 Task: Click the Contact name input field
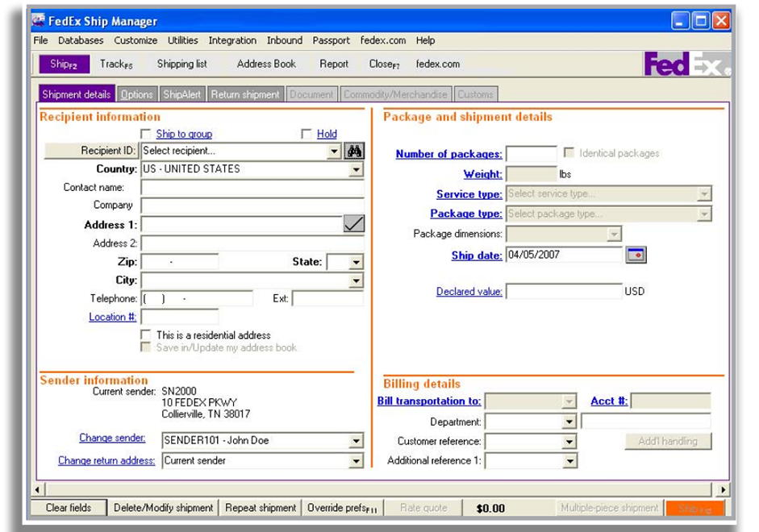point(252,188)
